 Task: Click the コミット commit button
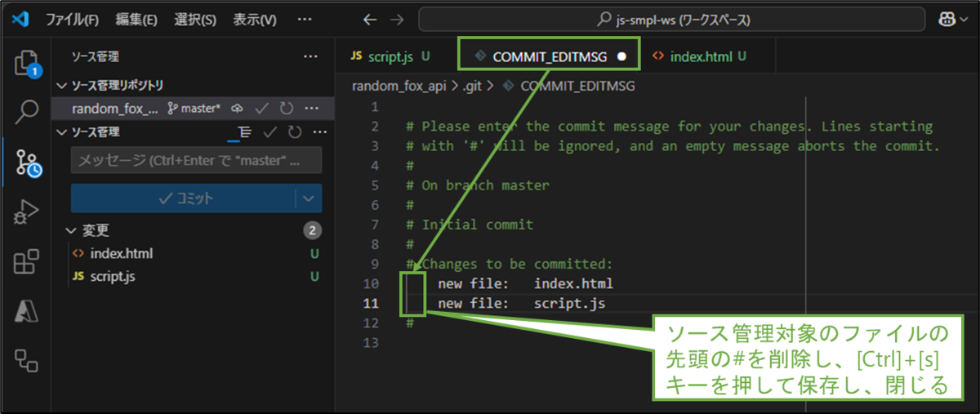pyautogui.click(x=183, y=198)
